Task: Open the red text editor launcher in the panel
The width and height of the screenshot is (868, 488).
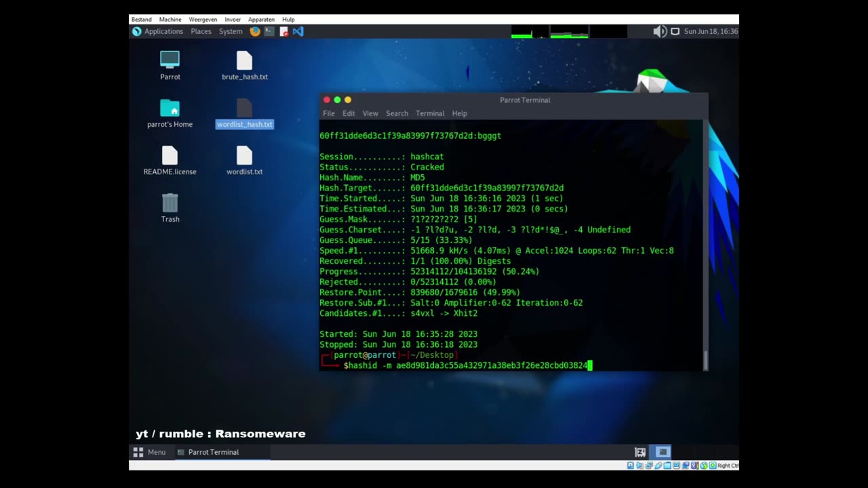Action: (284, 31)
